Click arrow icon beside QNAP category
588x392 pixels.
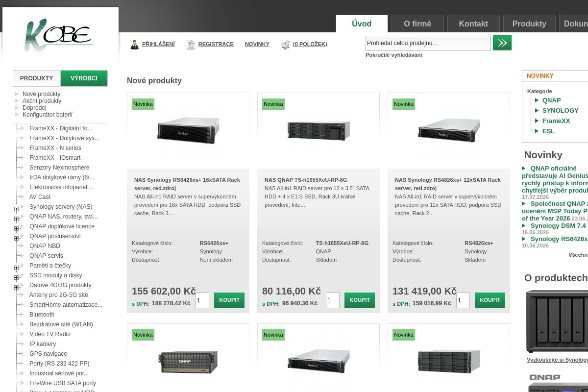click(537, 100)
